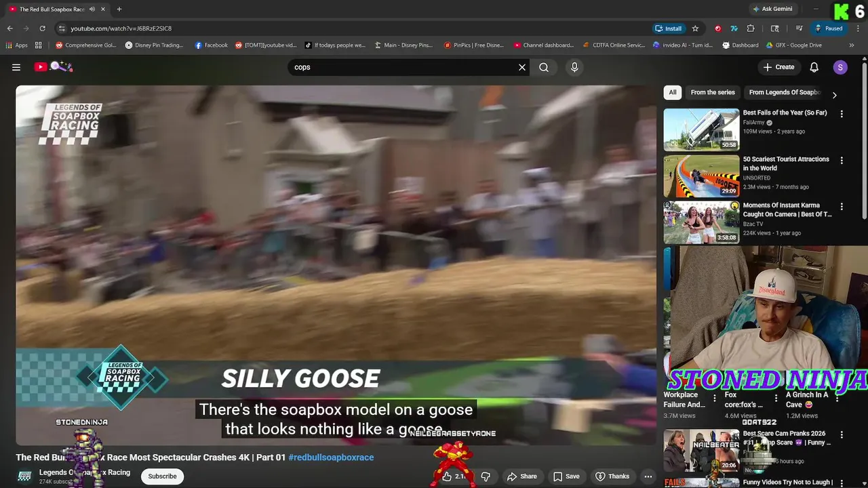Open YouTube notifications bell
The width and height of the screenshot is (868, 488).
click(814, 67)
